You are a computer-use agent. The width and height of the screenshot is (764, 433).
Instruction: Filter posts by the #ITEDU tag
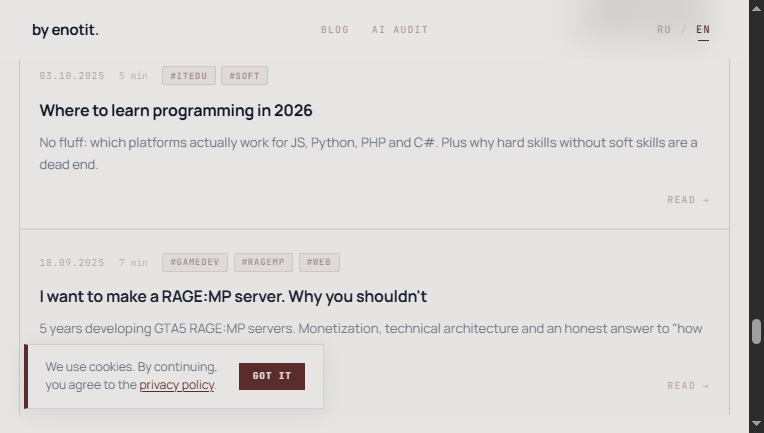coord(188,76)
